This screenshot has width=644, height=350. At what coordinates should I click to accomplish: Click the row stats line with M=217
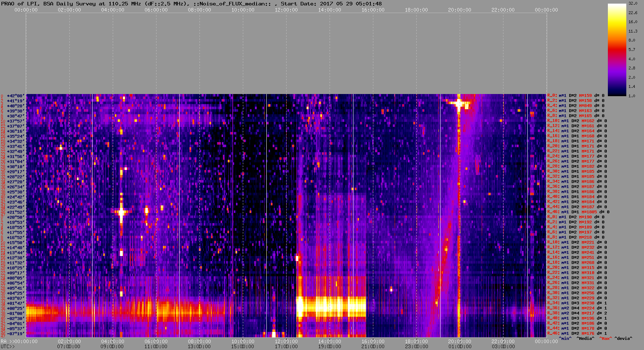577,313
